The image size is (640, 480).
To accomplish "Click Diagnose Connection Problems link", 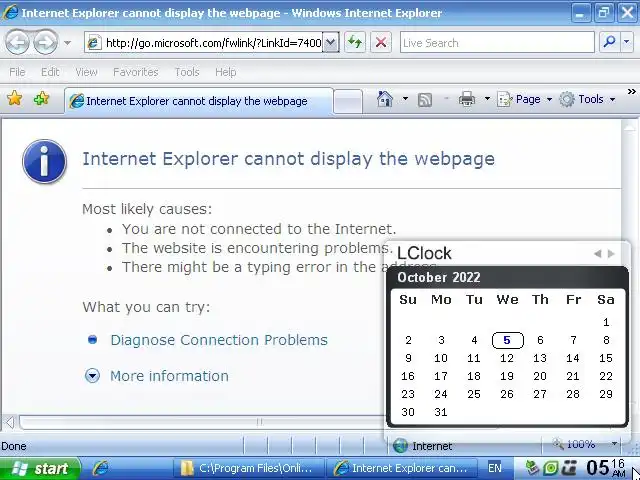I will [x=219, y=340].
